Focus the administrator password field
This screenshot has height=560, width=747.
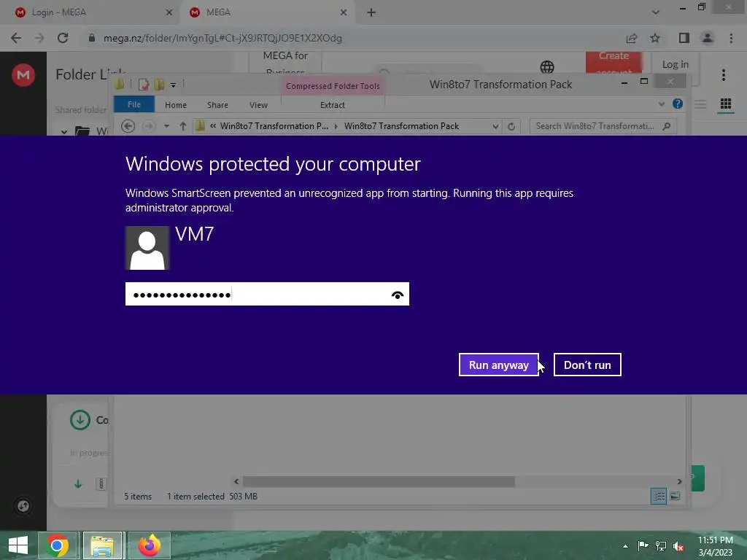tap(267, 295)
